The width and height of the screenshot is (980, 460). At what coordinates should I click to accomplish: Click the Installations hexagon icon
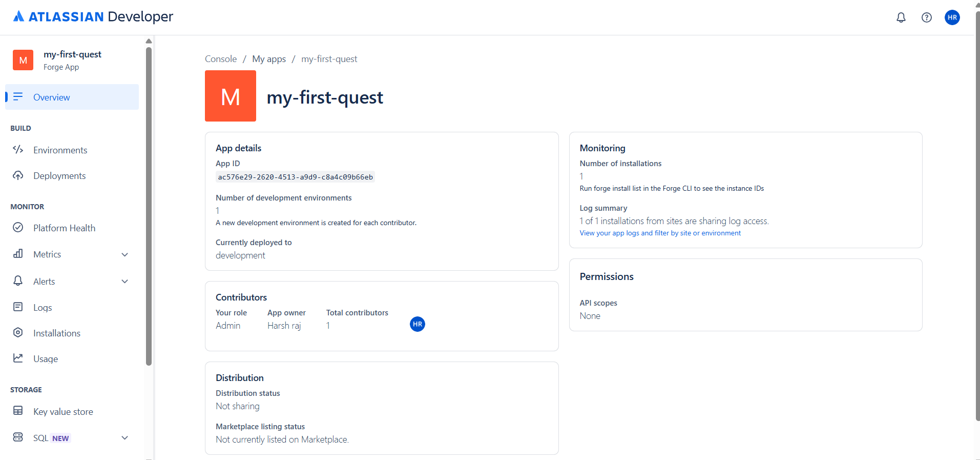18,332
